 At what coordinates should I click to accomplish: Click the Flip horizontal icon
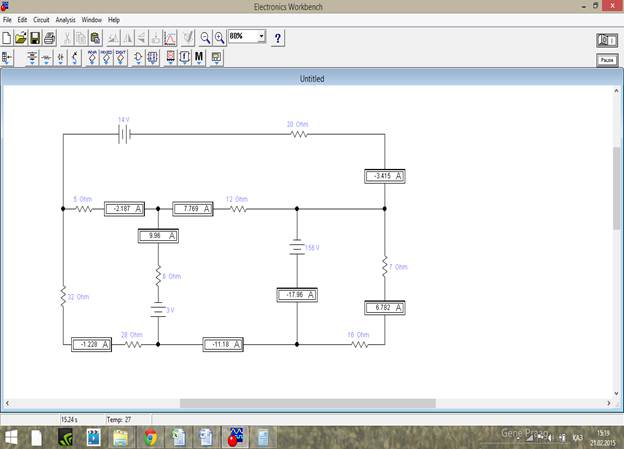(127, 38)
